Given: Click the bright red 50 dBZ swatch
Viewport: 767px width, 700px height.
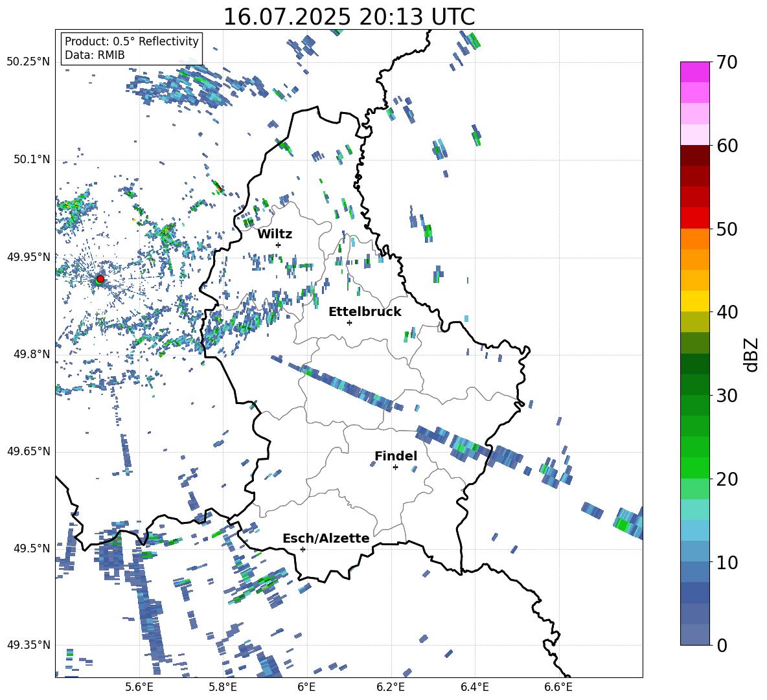Looking at the screenshot, I should 694,218.
